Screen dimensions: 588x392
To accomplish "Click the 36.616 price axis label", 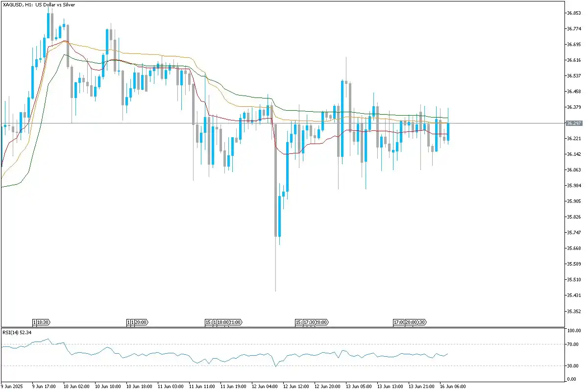I will point(573,60).
